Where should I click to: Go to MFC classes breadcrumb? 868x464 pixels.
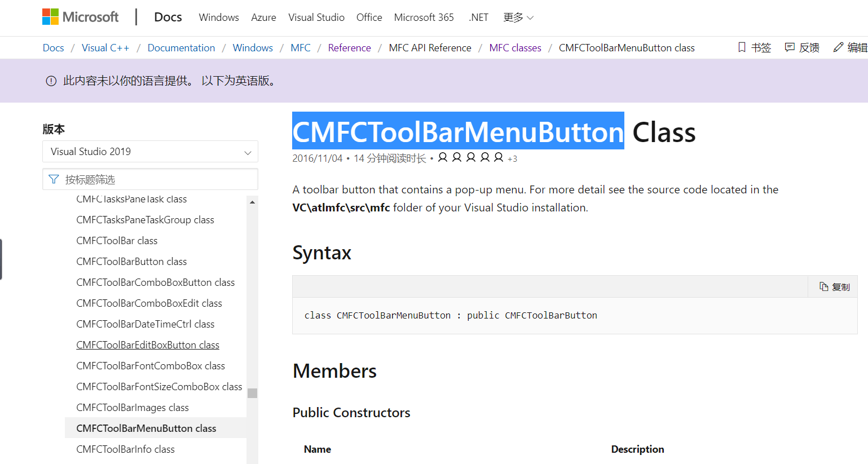(515, 48)
